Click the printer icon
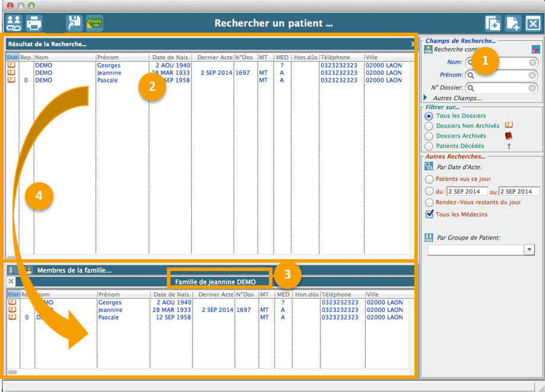The width and height of the screenshot is (545, 392). pyautogui.click(x=34, y=23)
